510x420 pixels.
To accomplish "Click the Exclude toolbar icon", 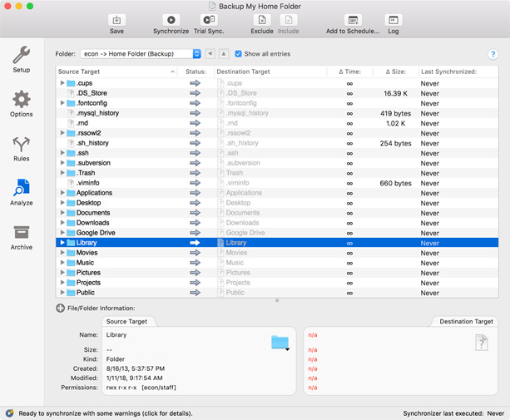I will tap(262, 20).
